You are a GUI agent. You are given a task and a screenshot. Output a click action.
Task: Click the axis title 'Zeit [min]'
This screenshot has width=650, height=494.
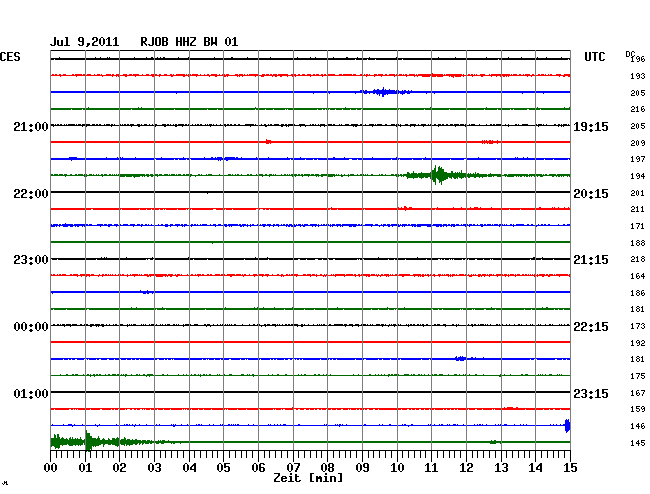click(308, 478)
